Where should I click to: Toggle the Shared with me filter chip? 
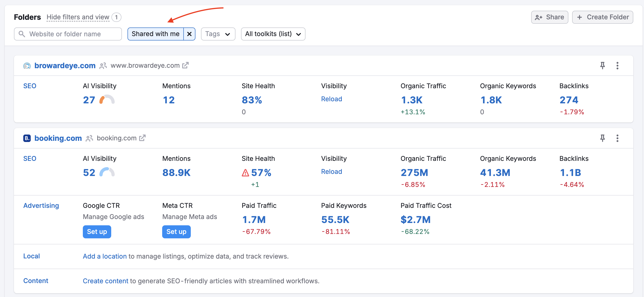(x=155, y=34)
